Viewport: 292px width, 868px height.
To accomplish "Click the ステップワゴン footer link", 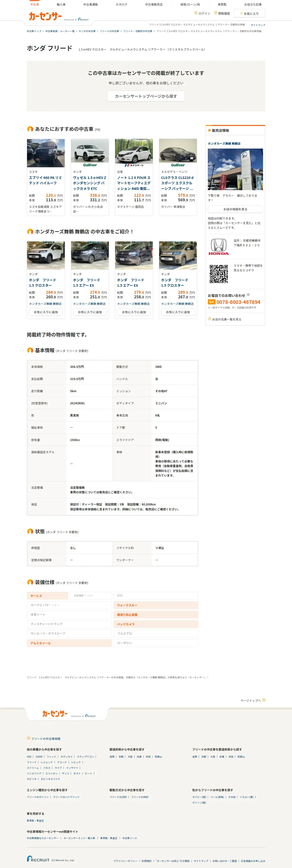I will pyautogui.click(x=85, y=756).
